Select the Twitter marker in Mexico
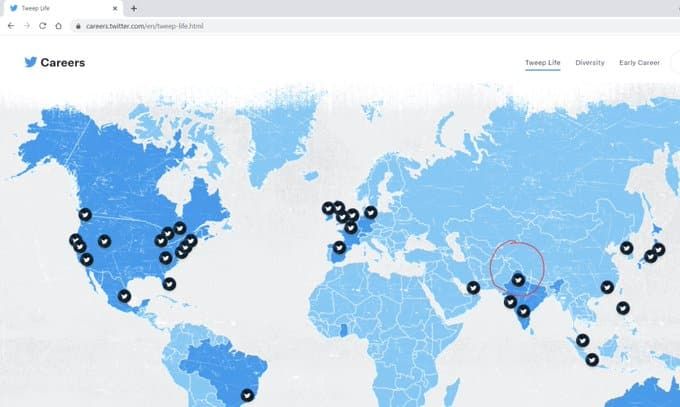Viewport: 680px width, 407px height. [x=124, y=296]
